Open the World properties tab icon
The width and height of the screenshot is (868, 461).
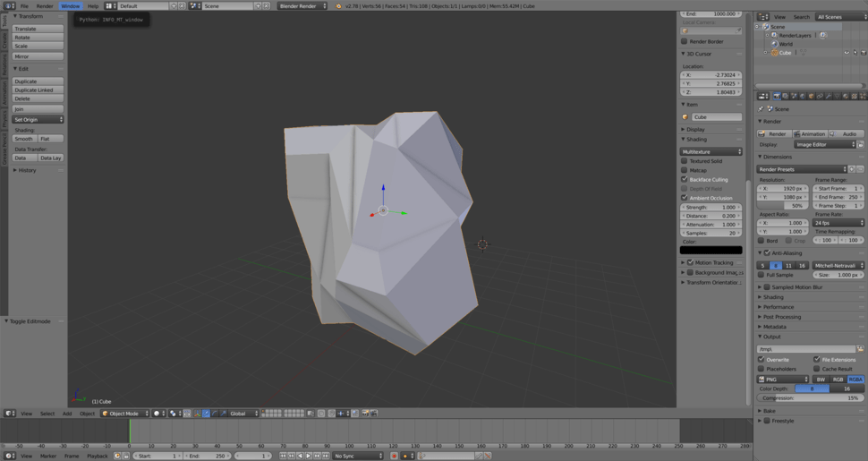(802, 96)
